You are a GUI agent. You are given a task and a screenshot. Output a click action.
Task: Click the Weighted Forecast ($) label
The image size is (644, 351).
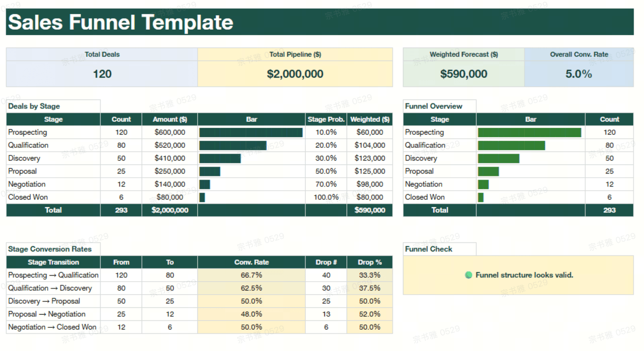pyautogui.click(x=464, y=54)
